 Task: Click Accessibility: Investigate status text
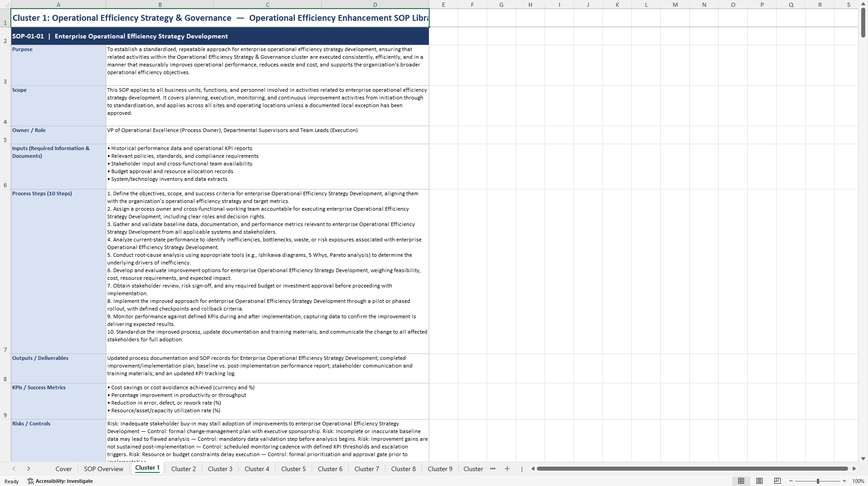point(64,481)
